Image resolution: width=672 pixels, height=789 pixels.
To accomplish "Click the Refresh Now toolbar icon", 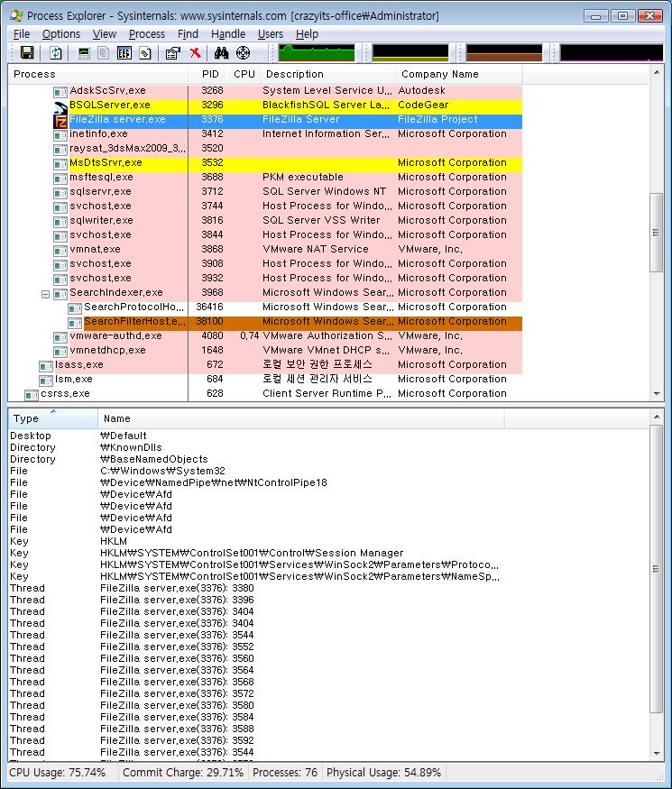I will click(x=56, y=53).
